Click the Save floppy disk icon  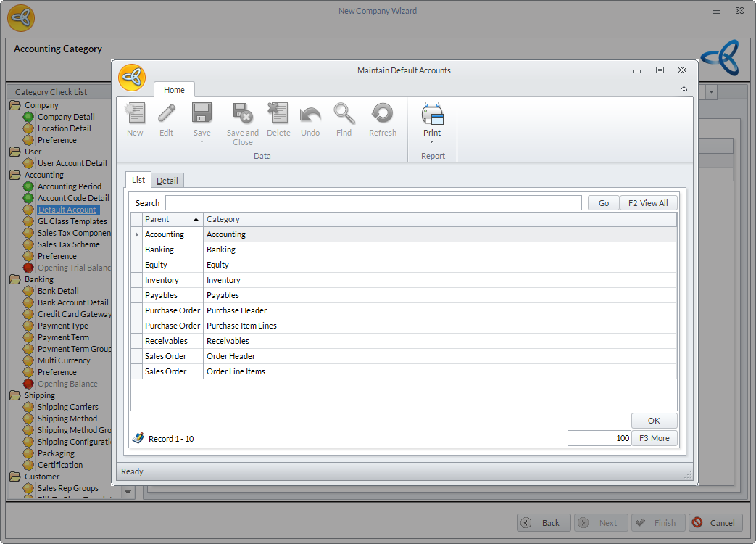tap(202, 114)
